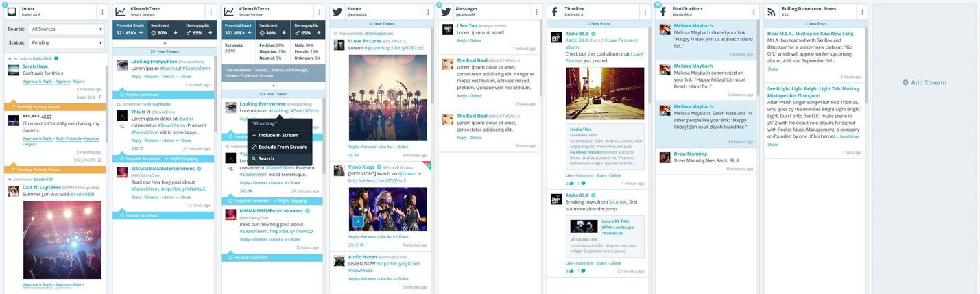Click Facebook icon of Notifications stream
The image size is (980, 294).
(x=663, y=12)
